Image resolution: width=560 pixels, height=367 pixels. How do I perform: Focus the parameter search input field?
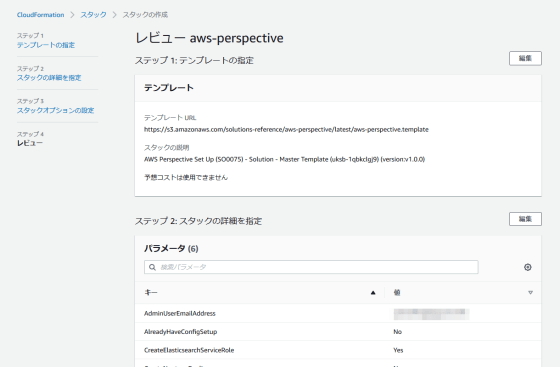click(311, 267)
